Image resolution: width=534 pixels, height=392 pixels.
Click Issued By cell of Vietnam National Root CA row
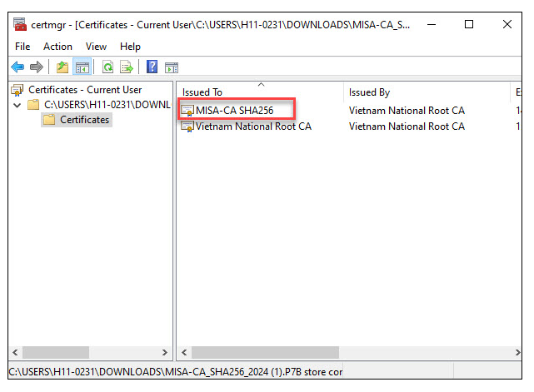click(407, 127)
